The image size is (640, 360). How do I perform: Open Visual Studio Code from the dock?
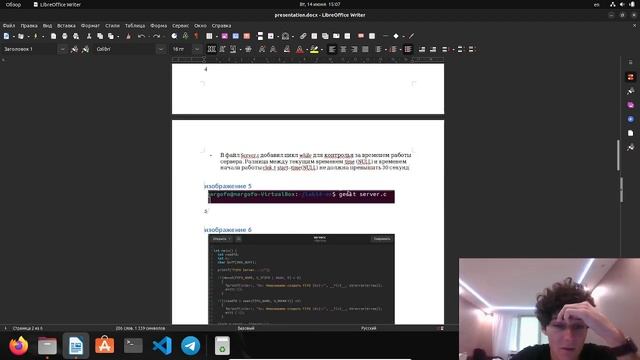162,346
